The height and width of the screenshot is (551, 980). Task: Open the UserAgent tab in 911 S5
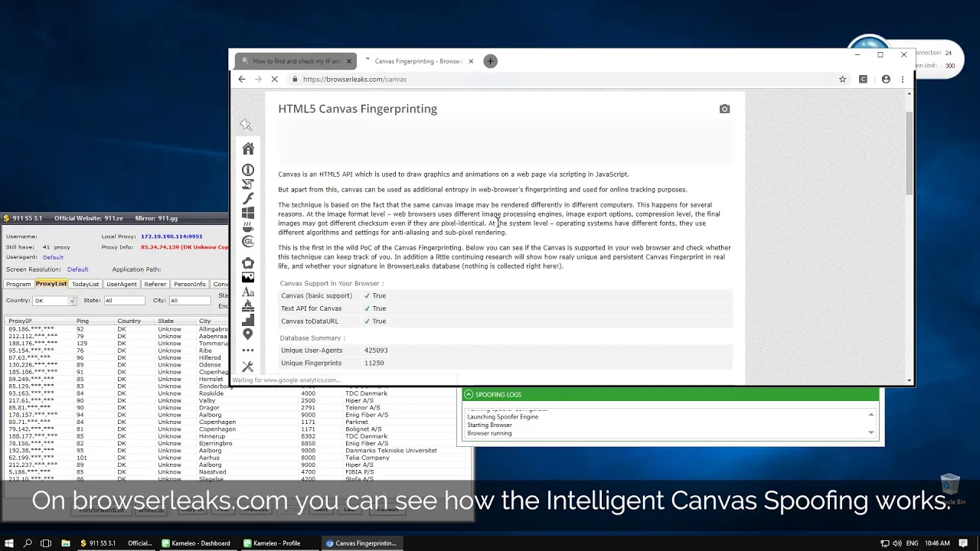(122, 284)
